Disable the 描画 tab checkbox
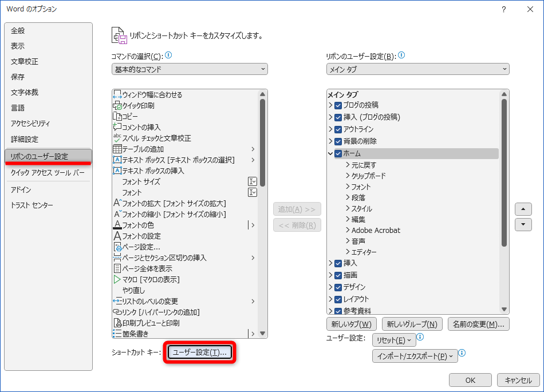Screen dimensions: 544x392 coord(337,275)
